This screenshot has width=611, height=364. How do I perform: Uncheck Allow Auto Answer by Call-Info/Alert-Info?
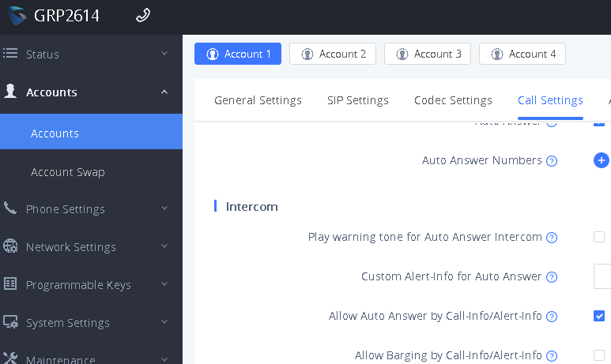pyautogui.click(x=599, y=316)
